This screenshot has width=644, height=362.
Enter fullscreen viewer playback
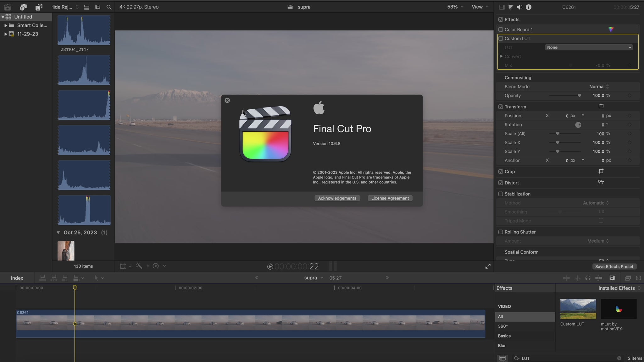tap(488, 266)
